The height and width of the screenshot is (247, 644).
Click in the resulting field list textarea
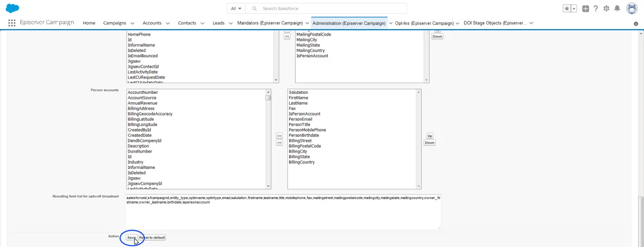pyautogui.click(x=283, y=212)
